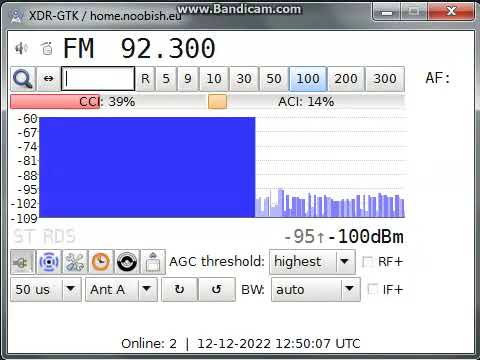Click the double-arrow tune back button
480x360 pixels.
tap(48, 79)
